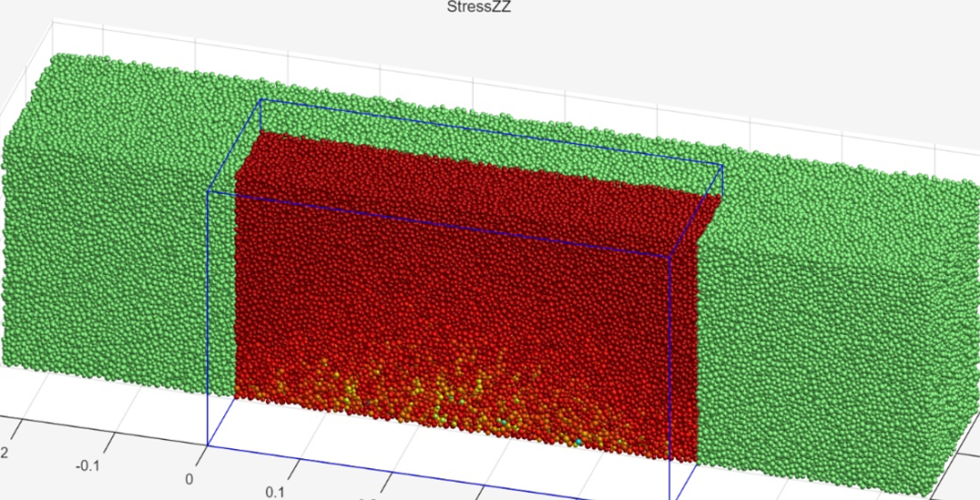This screenshot has width=980, height=500.
Task: Click the blue bounding box's front-left vertical edge
Action: coord(209,318)
